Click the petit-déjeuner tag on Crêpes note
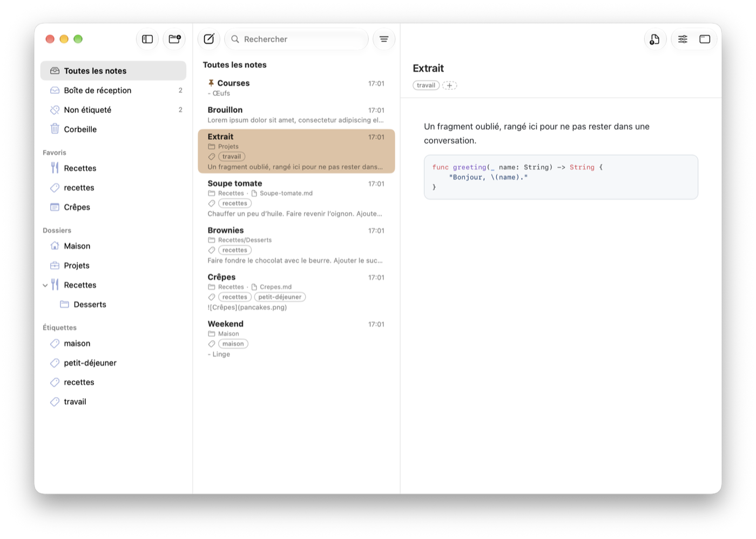 pyautogui.click(x=280, y=297)
